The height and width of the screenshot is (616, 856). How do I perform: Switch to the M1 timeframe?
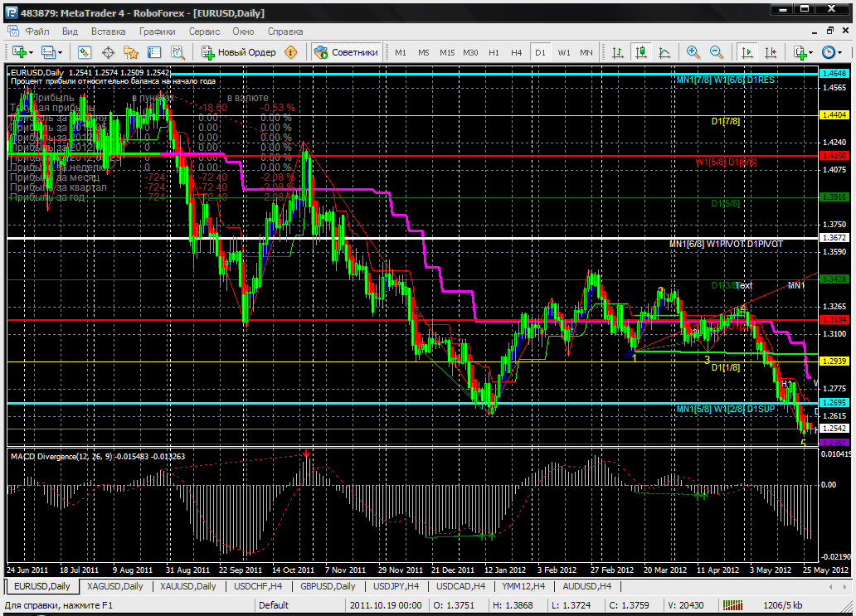pyautogui.click(x=401, y=52)
